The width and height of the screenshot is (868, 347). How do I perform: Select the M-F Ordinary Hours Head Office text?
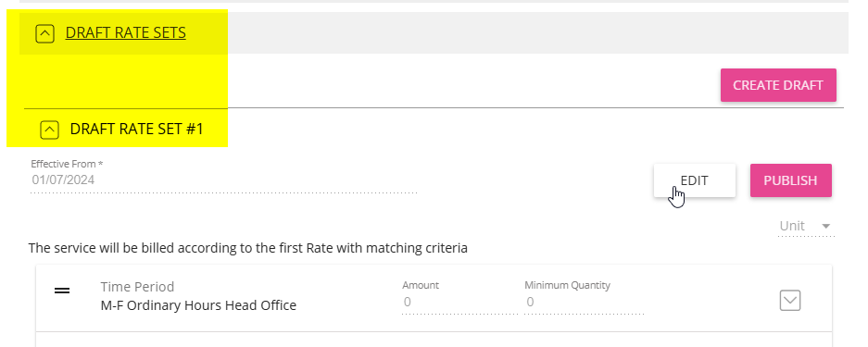[198, 305]
